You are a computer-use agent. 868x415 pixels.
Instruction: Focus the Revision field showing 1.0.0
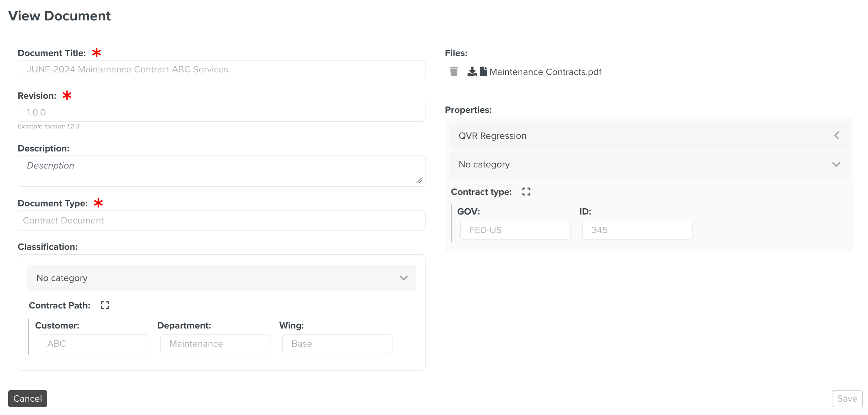(x=221, y=112)
